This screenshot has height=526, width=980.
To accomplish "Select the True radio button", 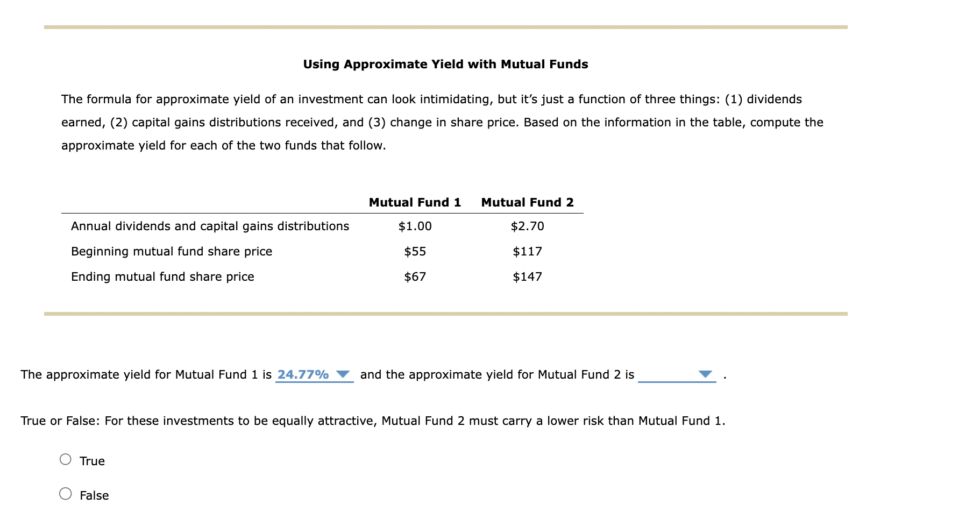I will [66, 460].
